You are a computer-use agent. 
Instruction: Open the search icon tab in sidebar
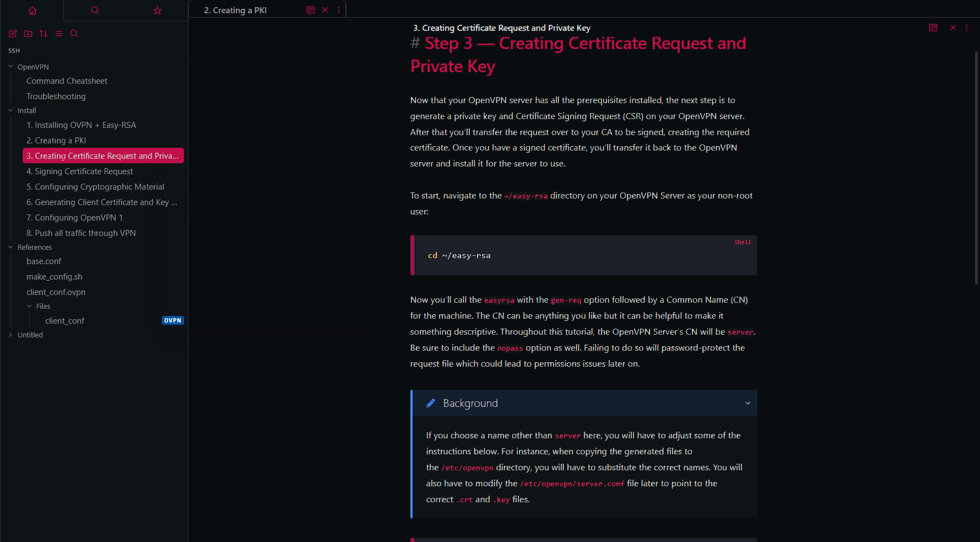point(95,10)
